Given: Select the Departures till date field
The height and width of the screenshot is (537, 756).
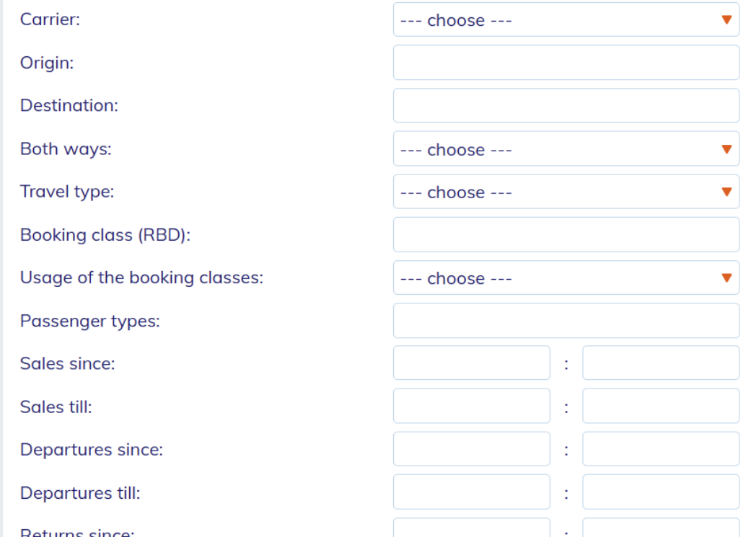Looking at the screenshot, I should click(x=471, y=492).
